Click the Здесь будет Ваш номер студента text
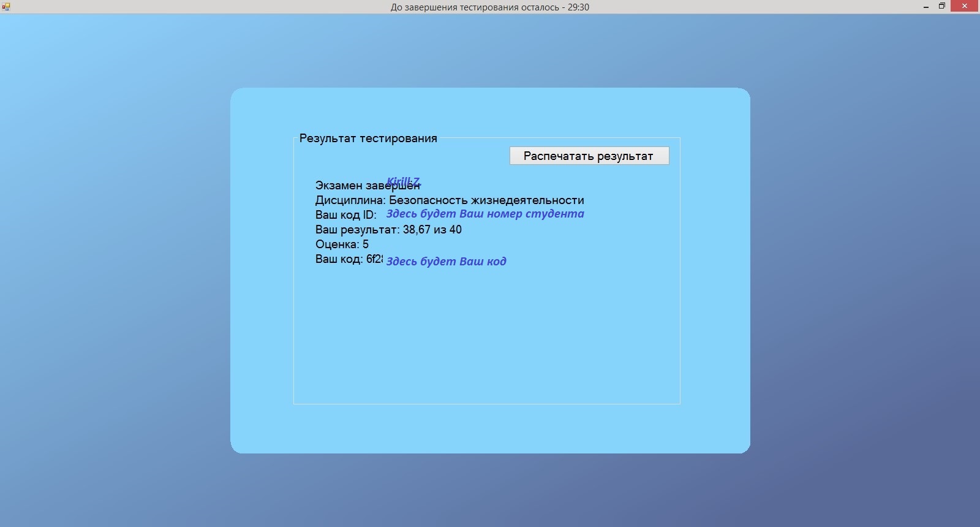The height and width of the screenshot is (527, 980). [x=485, y=214]
